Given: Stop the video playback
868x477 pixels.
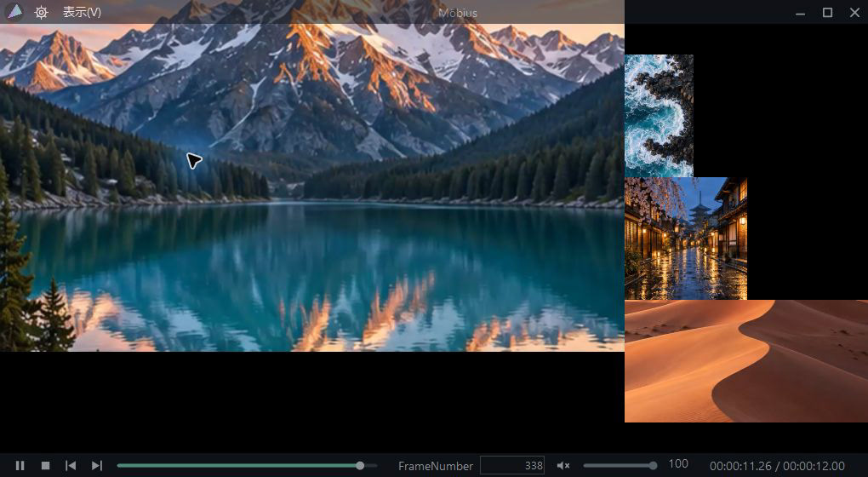Looking at the screenshot, I should (46, 466).
